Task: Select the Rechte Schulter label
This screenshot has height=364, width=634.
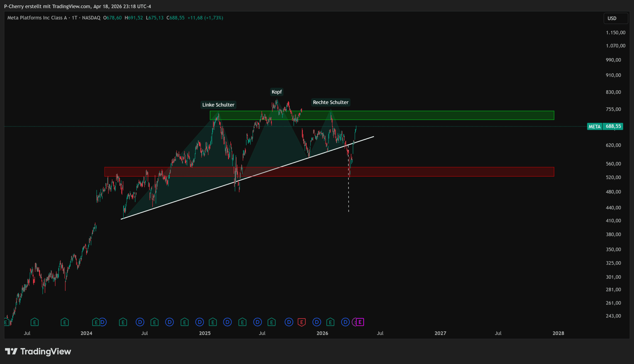Action: click(x=330, y=102)
